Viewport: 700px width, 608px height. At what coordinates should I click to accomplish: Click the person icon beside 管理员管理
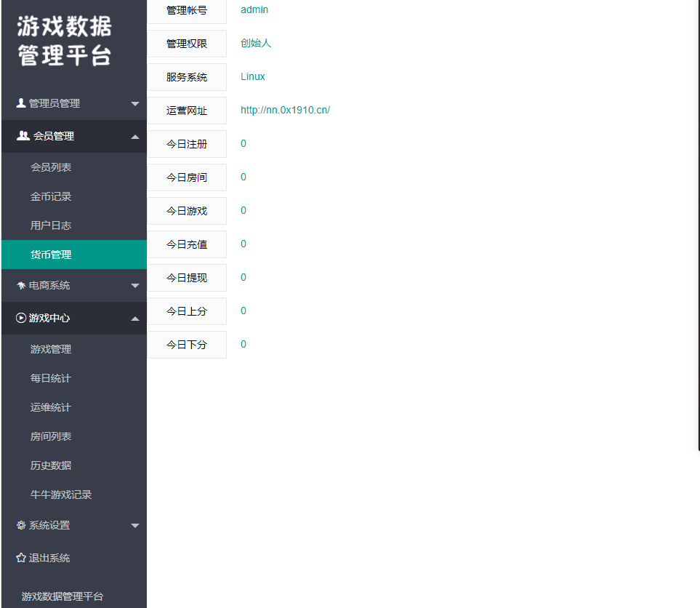[20, 103]
